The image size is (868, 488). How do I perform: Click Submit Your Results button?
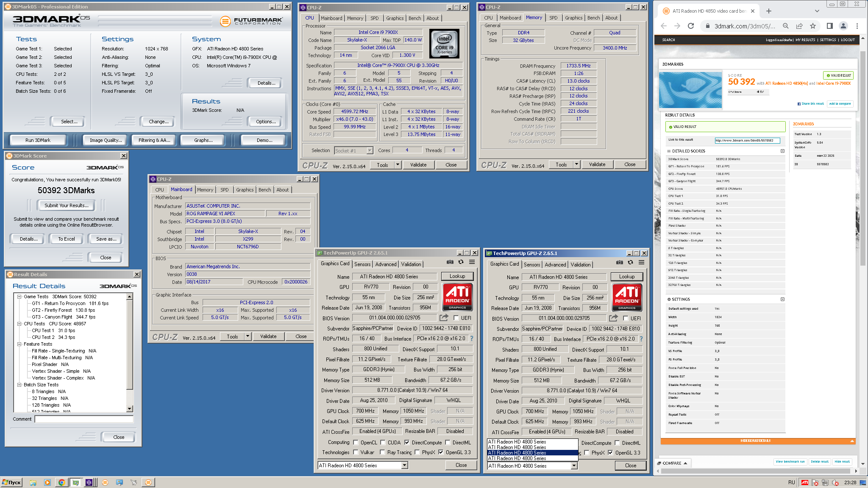67,205
